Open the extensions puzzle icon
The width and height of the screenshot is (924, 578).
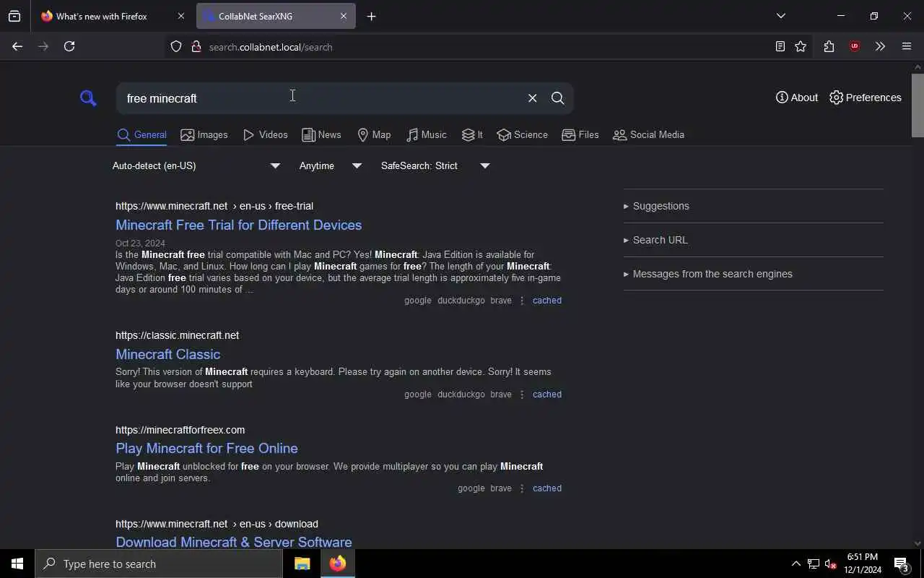pyautogui.click(x=829, y=46)
